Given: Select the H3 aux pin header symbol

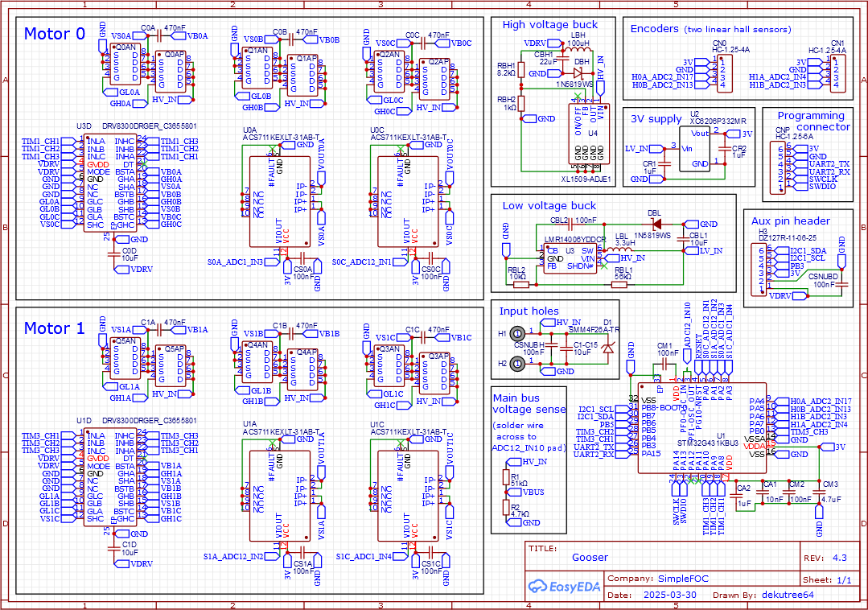Looking at the screenshot, I should click(x=759, y=270).
